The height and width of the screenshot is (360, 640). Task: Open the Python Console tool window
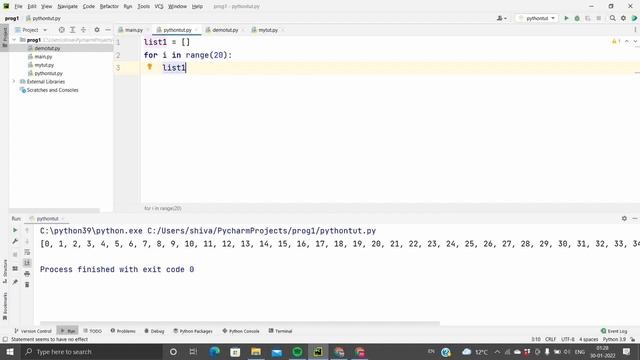click(241, 331)
